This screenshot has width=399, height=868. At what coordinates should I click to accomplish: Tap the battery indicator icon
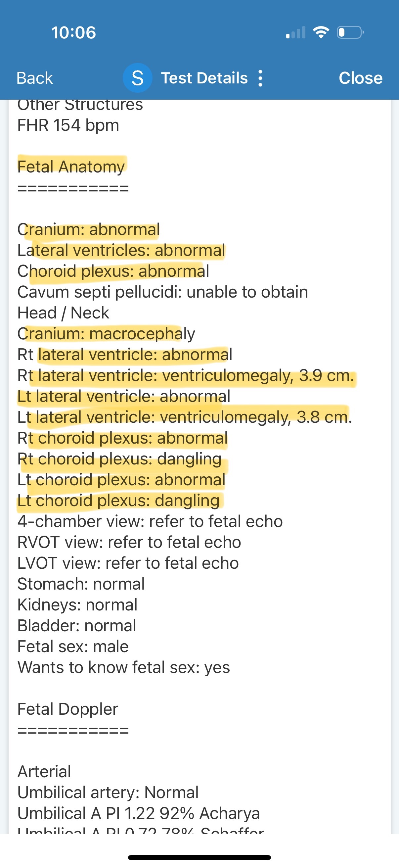point(350,32)
